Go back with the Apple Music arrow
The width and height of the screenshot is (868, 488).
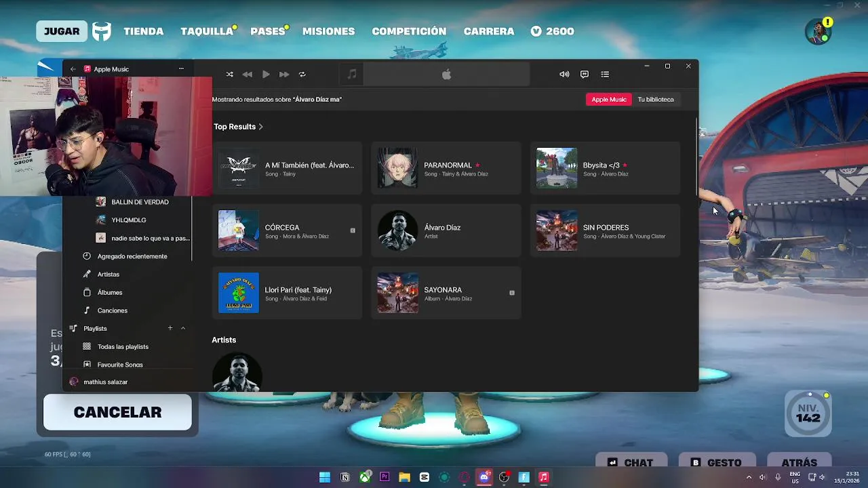(73, 69)
